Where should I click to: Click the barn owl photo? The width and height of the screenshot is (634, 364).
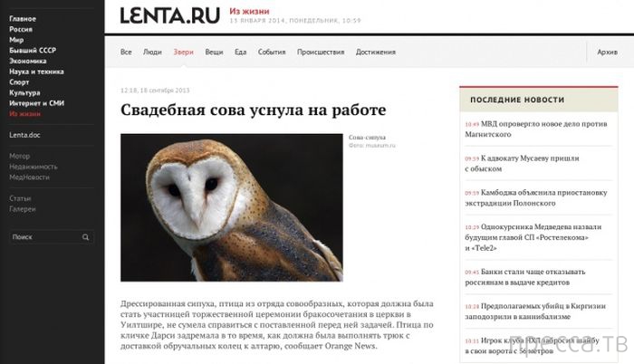pos(231,206)
